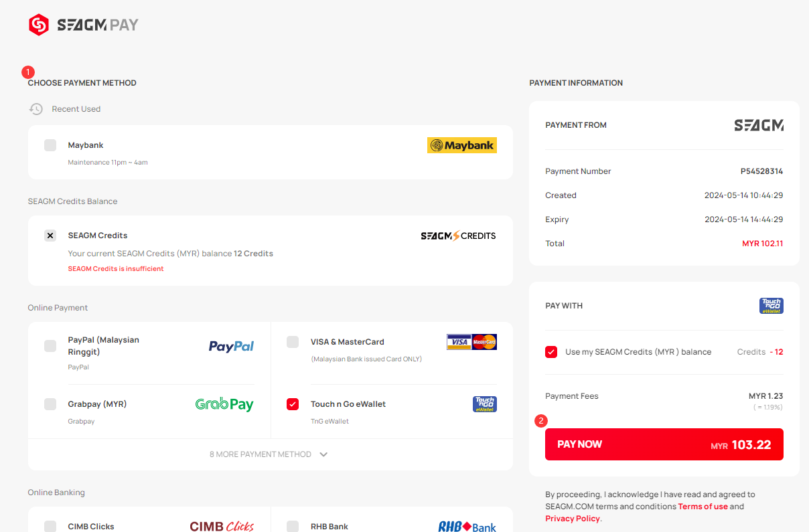
Task: Click the Pay Now button
Action: point(664,444)
